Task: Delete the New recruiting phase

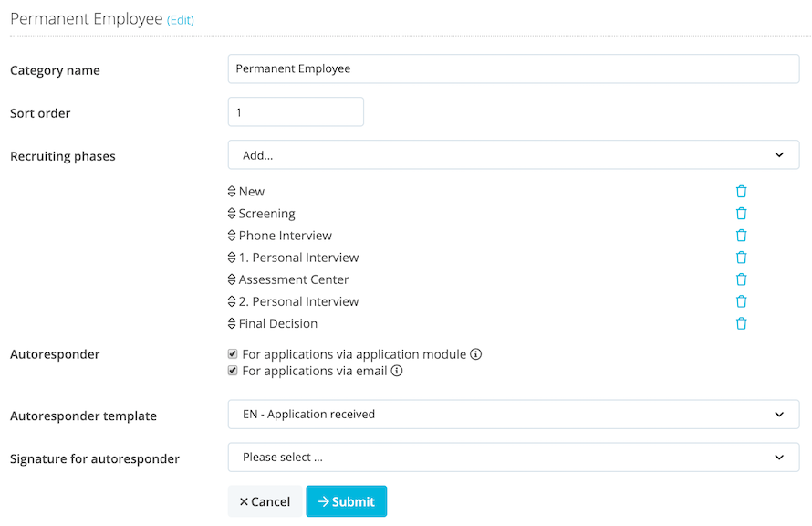Action: (x=741, y=192)
